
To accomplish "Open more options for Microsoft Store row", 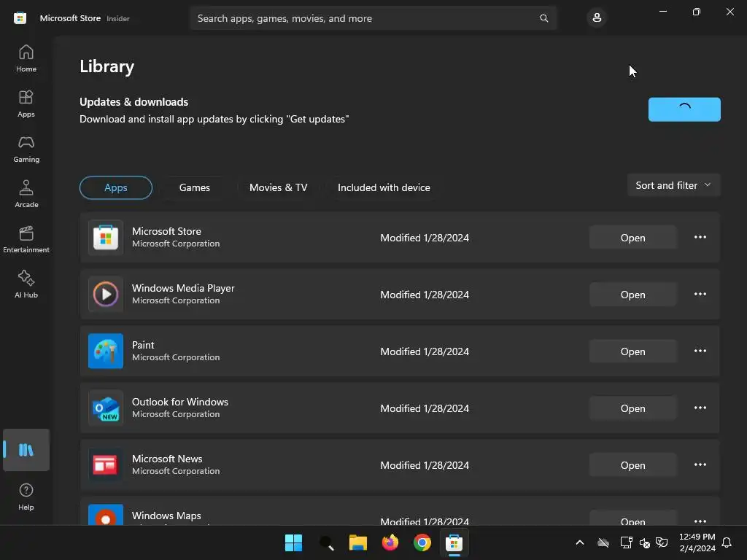I will click(700, 237).
